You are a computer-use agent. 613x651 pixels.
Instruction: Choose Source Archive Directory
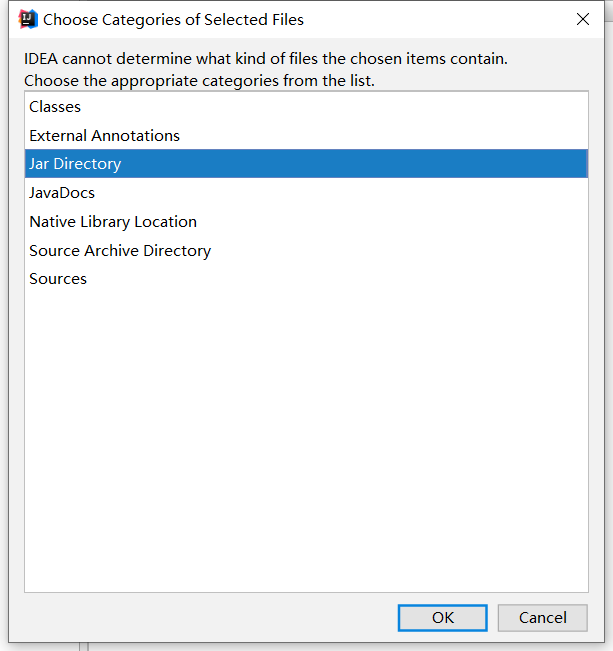point(120,251)
